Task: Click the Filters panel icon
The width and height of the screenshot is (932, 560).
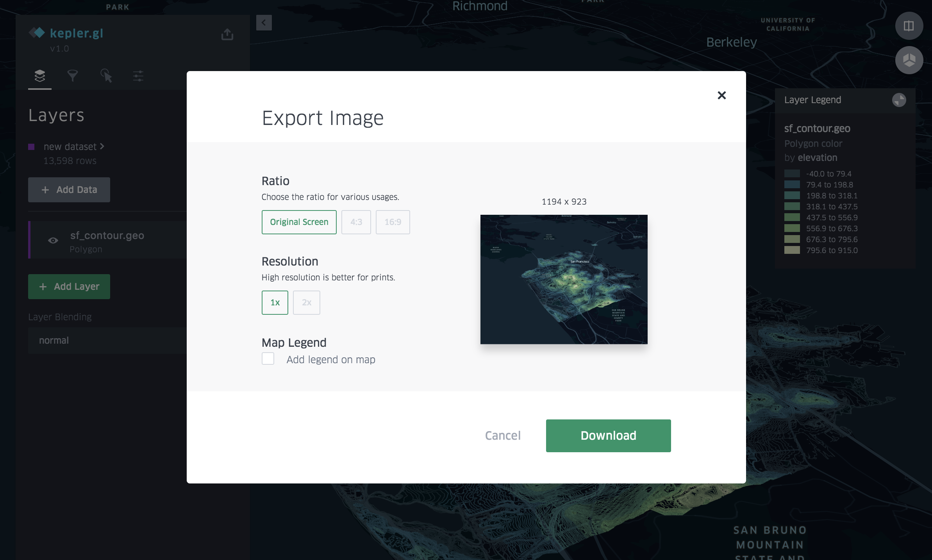Action: (x=72, y=75)
